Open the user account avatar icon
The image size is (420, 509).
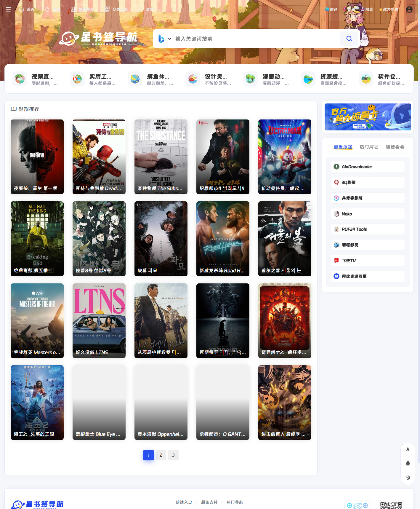click(409, 9)
